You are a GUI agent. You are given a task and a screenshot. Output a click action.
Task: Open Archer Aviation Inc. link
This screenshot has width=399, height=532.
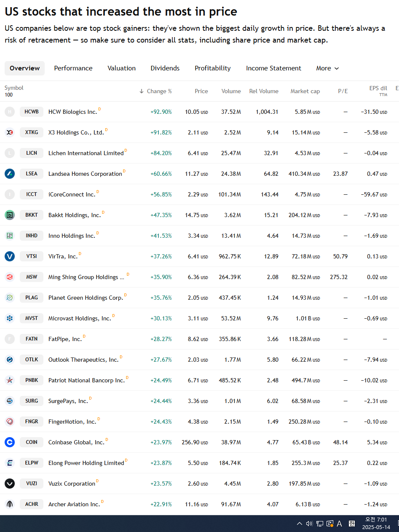point(74,504)
